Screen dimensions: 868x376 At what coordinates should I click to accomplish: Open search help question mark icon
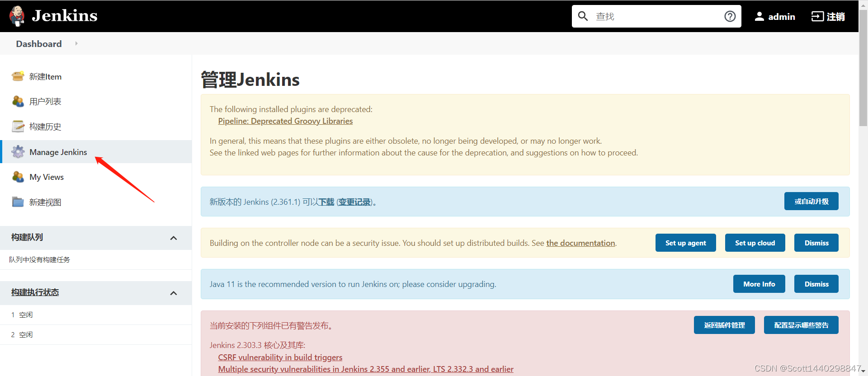[x=730, y=16]
